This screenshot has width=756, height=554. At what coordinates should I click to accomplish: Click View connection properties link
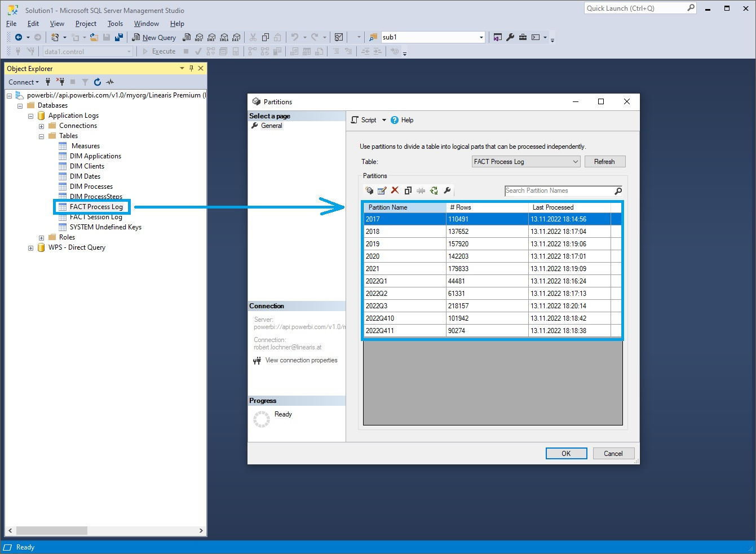coord(301,360)
